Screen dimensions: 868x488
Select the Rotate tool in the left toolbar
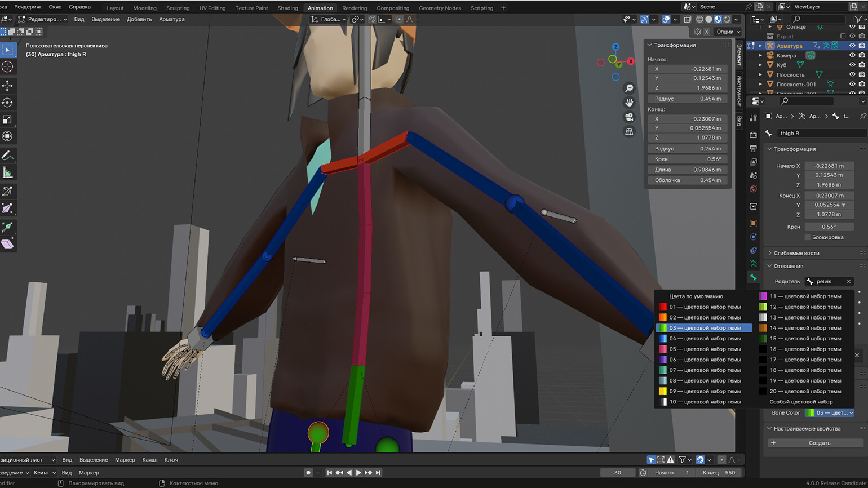(x=7, y=103)
